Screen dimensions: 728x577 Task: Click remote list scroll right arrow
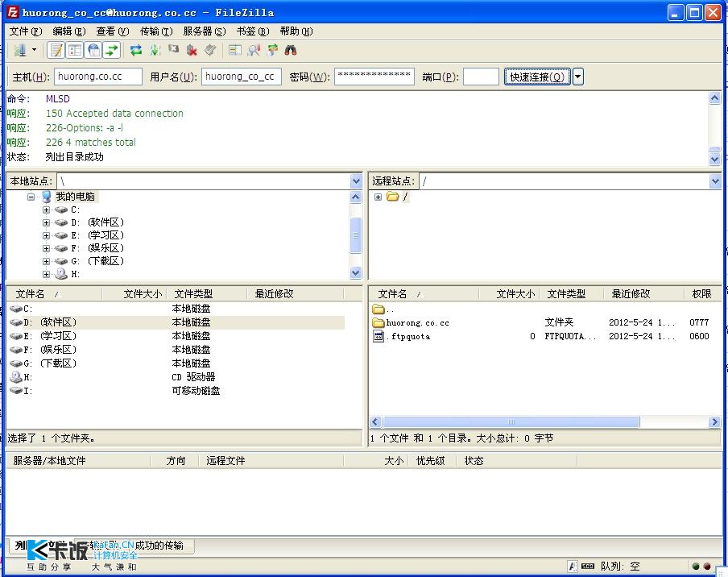coord(714,421)
